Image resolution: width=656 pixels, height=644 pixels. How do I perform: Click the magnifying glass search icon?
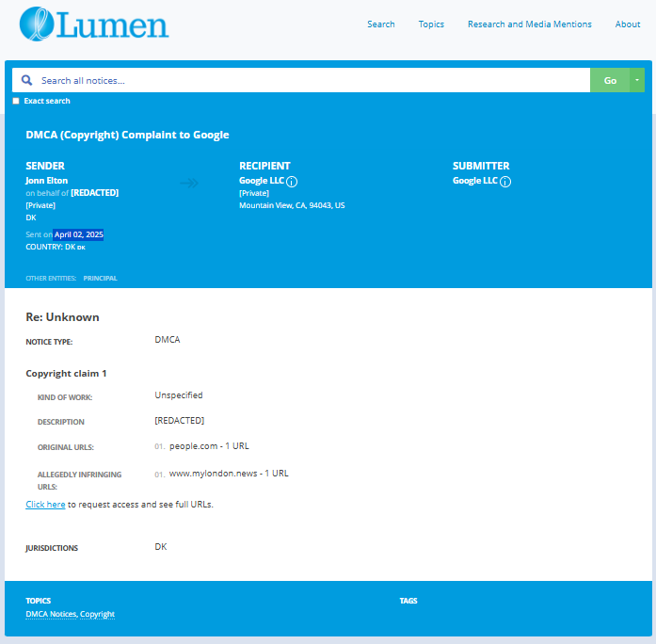click(26, 80)
